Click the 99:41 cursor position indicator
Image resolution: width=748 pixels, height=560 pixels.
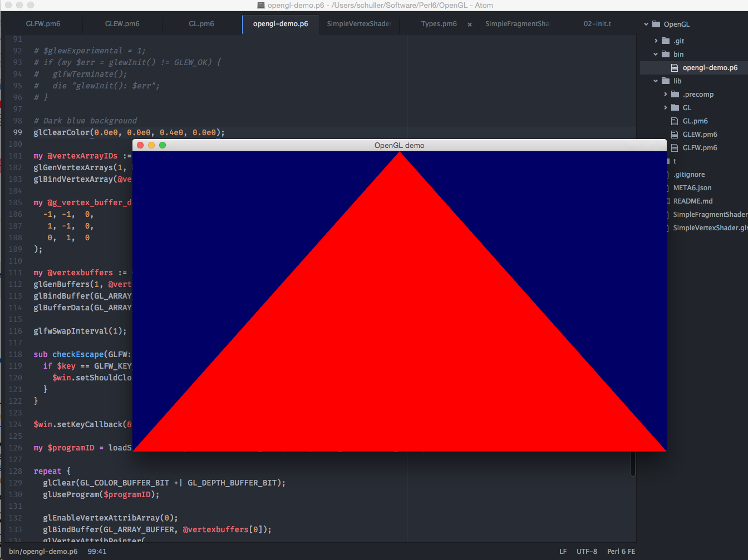(97, 552)
